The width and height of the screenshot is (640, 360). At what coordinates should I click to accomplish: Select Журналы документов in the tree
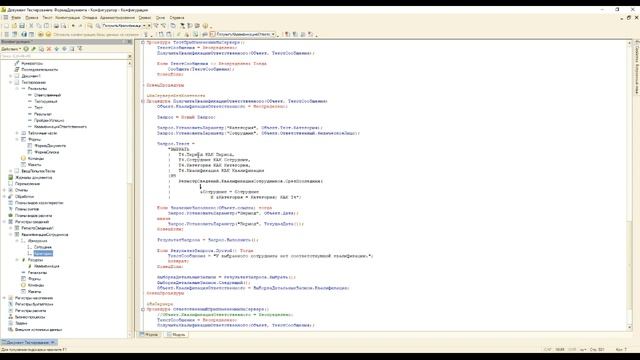(33, 178)
